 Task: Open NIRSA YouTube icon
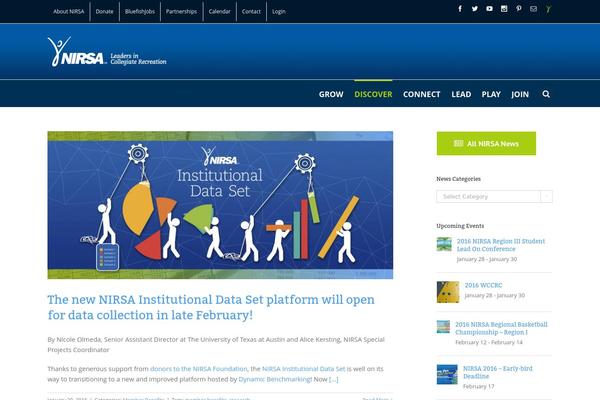click(489, 9)
